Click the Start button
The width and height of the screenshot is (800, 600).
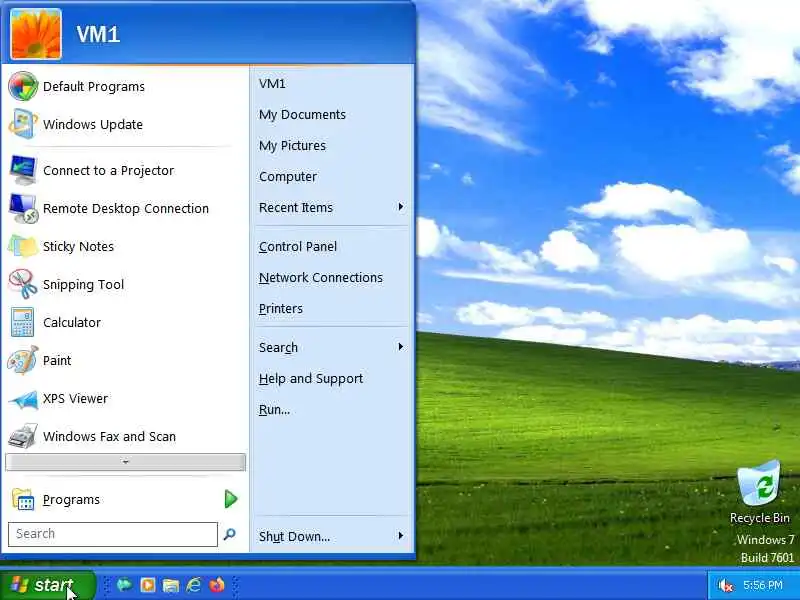(47, 585)
